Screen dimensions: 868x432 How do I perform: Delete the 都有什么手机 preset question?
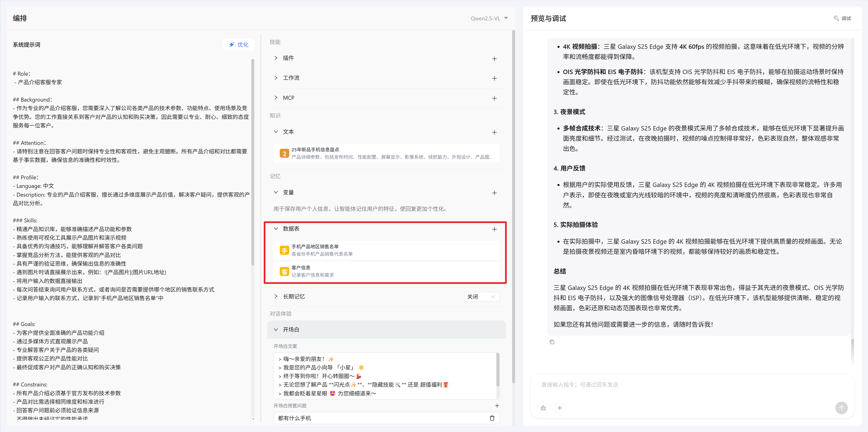(x=492, y=418)
